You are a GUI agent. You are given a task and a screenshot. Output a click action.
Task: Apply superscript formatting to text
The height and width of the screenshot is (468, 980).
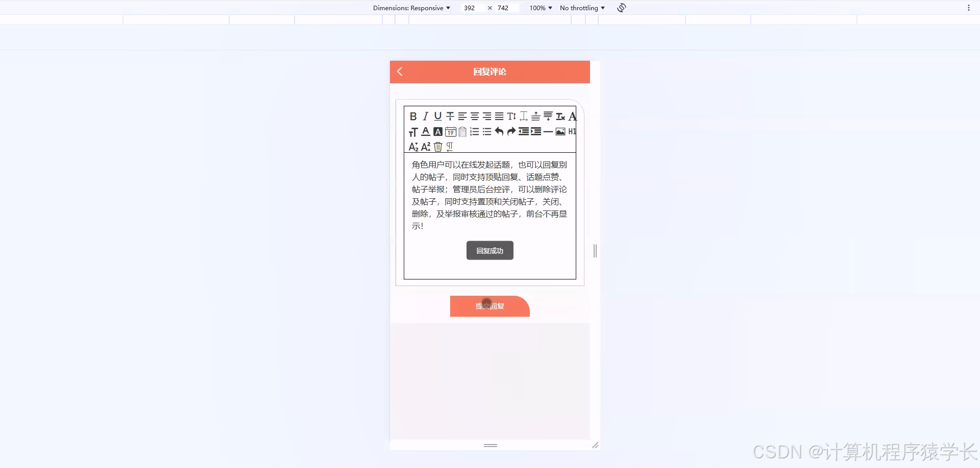[425, 147]
